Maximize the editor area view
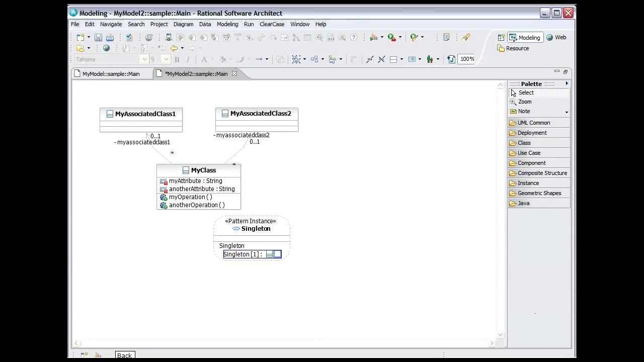The width and height of the screenshot is (644, 362). (566, 72)
